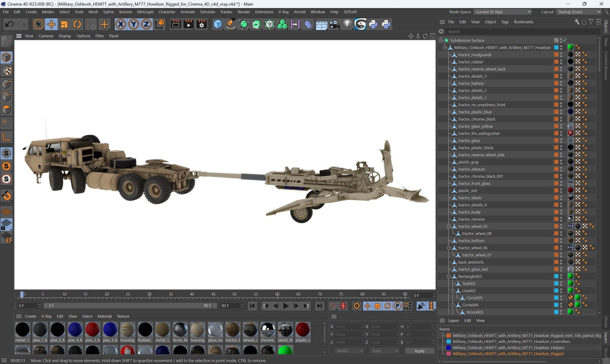Open the Content Browser side tab

[x=606, y=65]
